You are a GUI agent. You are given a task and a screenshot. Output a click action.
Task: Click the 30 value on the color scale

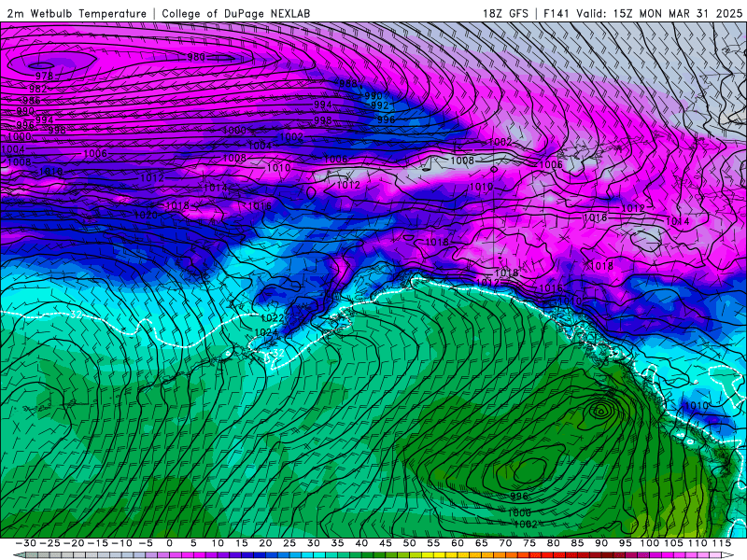point(314,543)
